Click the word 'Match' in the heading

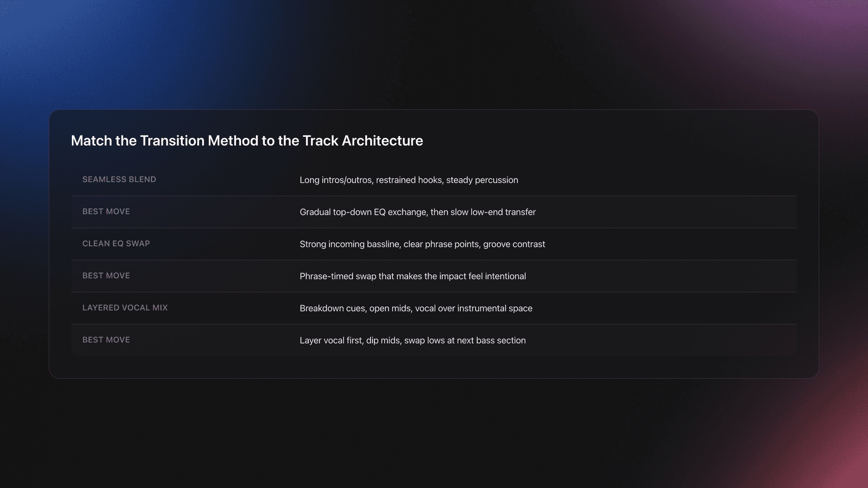click(91, 141)
